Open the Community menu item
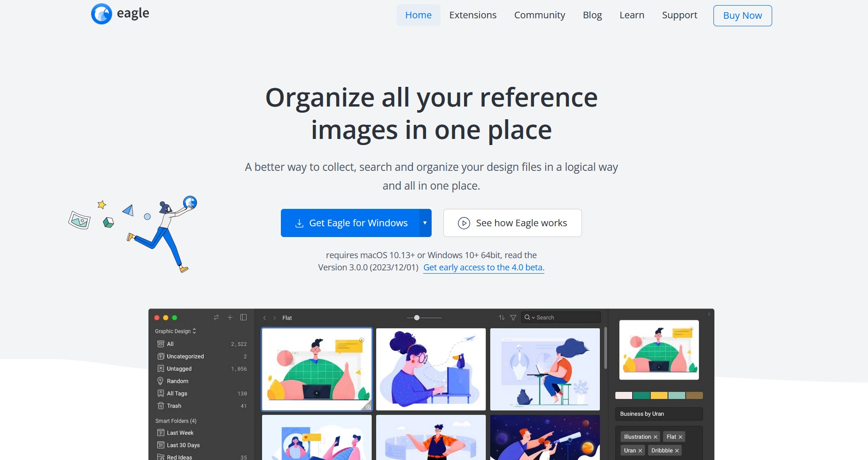868x460 pixels. [x=539, y=15]
